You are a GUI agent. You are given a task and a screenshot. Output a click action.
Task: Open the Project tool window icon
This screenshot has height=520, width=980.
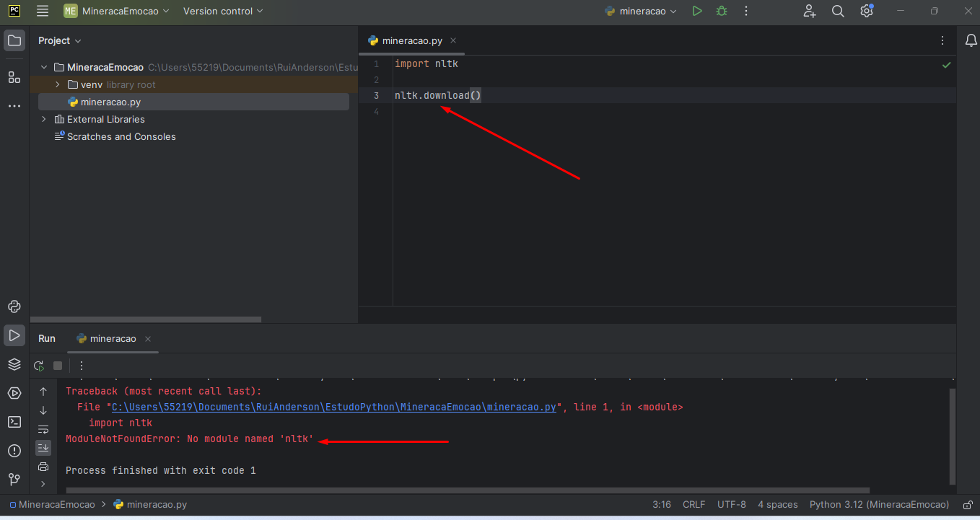pos(14,40)
